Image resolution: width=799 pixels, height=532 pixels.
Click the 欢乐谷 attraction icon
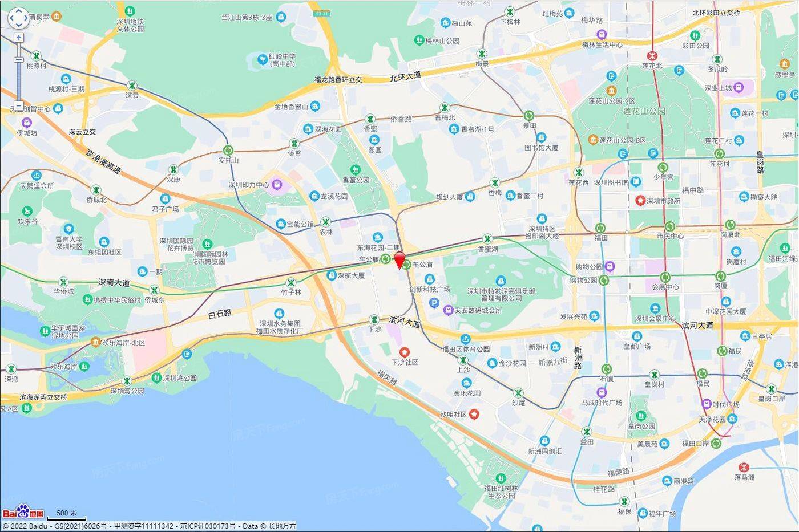tap(26, 212)
